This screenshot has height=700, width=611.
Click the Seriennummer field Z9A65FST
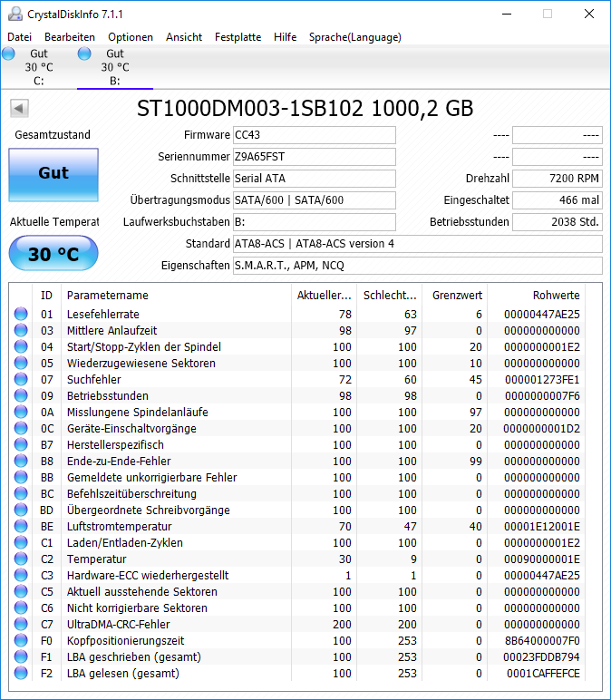[315, 157]
